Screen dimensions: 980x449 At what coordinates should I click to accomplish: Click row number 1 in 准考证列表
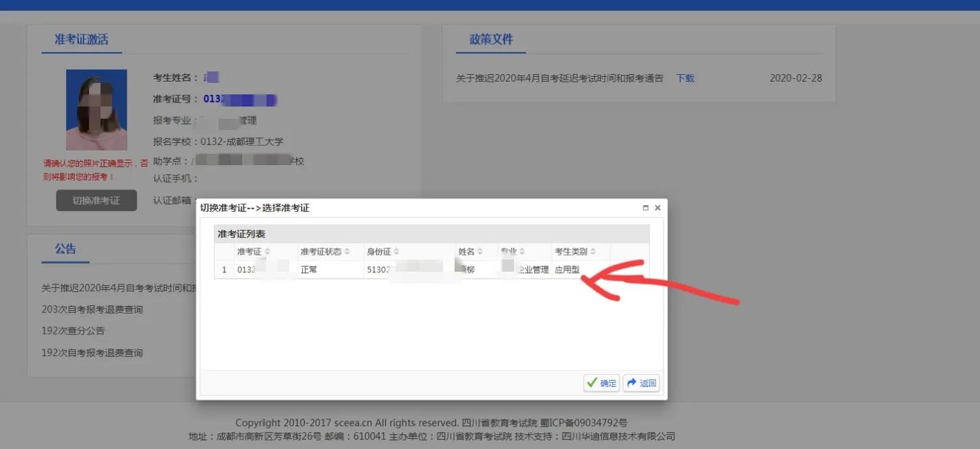click(224, 270)
